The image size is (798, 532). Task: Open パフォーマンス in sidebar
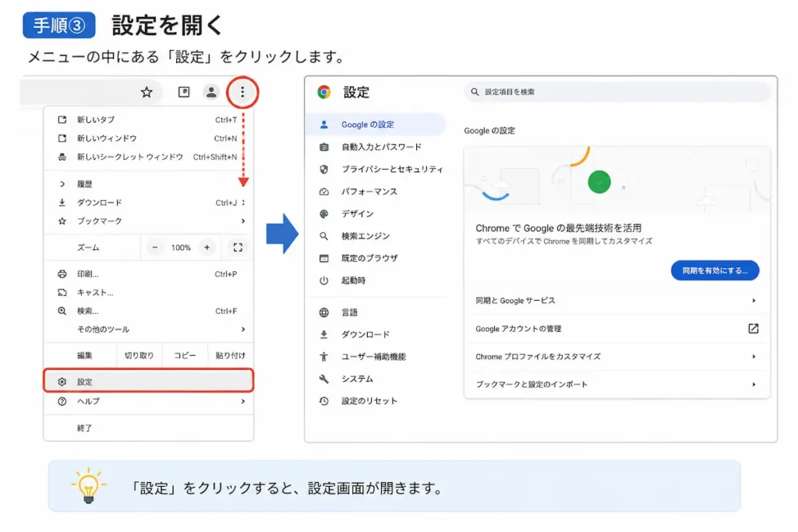point(375,192)
